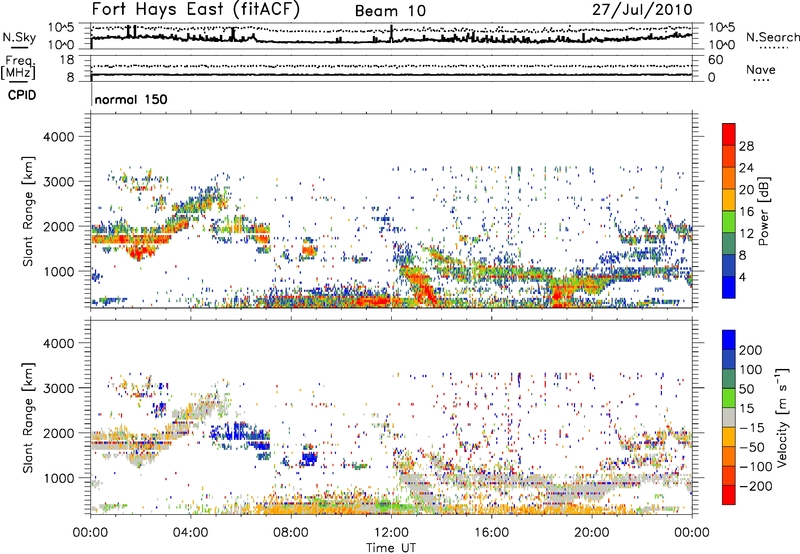Click the 'Beam 10' label
The height and width of the screenshot is (554, 800).
(x=390, y=11)
